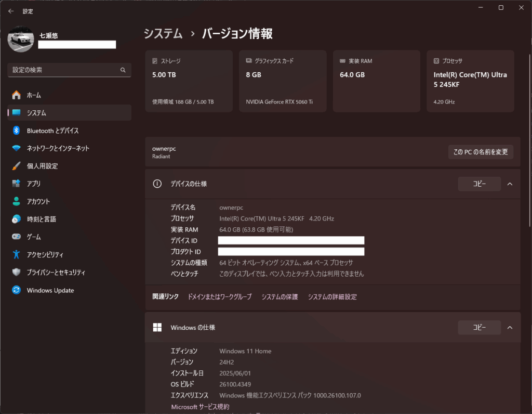Image resolution: width=532 pixels, height=414 pixels.
Task: Click NVIDIA GeForce RTX 5060 Ti text
Action: 279,102
